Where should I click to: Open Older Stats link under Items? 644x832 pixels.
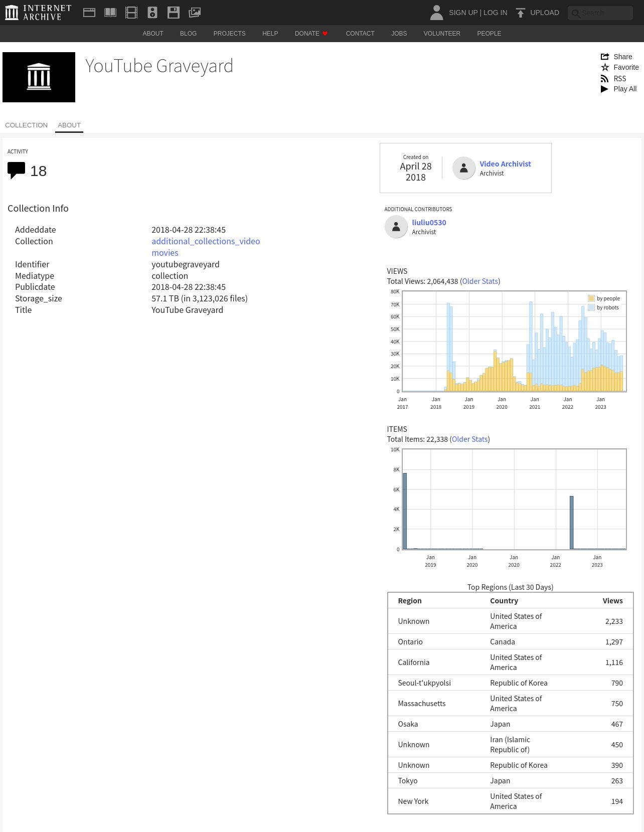[470, 439]
